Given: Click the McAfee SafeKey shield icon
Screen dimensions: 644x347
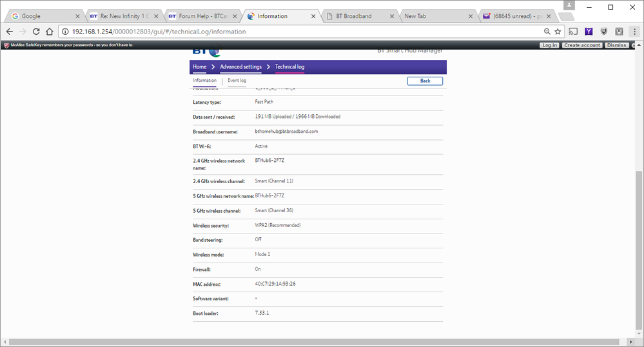Looking at the screenshot, I should pos(6,45).
